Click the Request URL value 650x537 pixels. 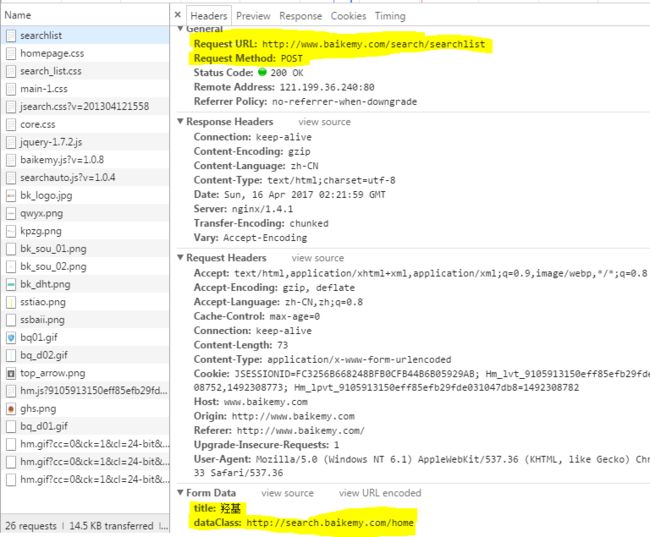pyautogui.click(x=374, y=44)
